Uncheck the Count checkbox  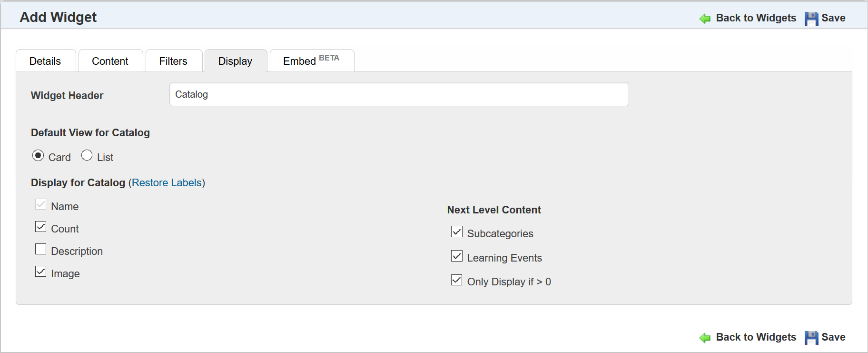(x=41, y=227)
